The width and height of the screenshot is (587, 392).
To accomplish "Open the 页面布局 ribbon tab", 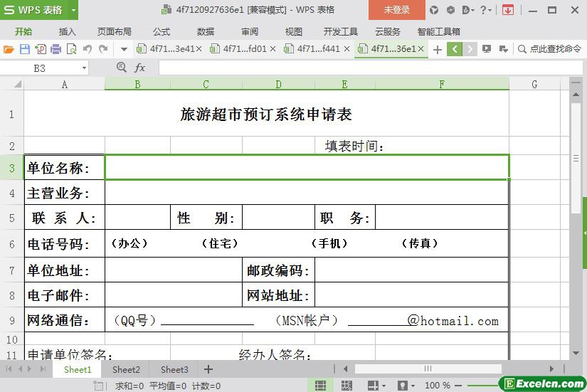I will (115, 32).
